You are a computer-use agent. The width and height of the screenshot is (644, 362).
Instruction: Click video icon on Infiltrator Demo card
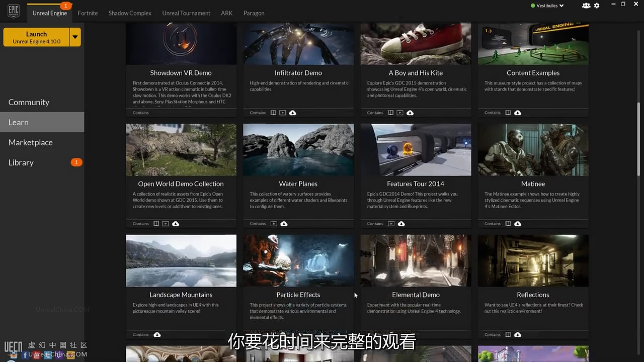pyautogui.click(x=283, y=113)
